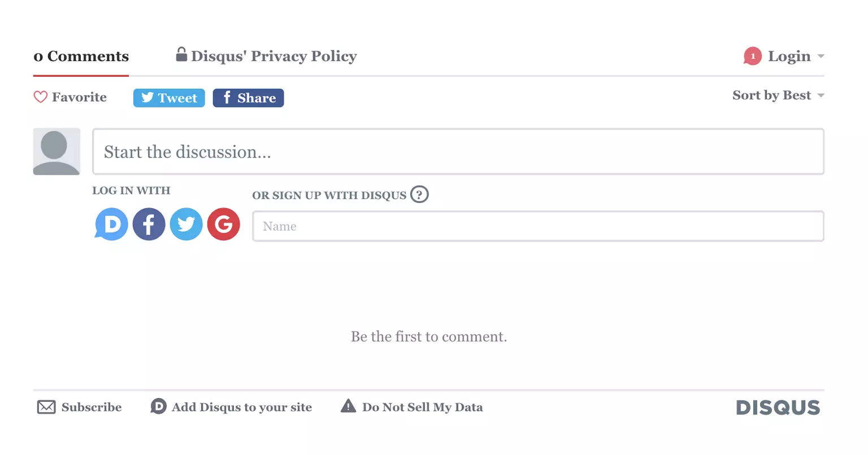This screenshot has width=868, height=455.
Task: Click the red notification bubble icon
Action: point(752,56)
